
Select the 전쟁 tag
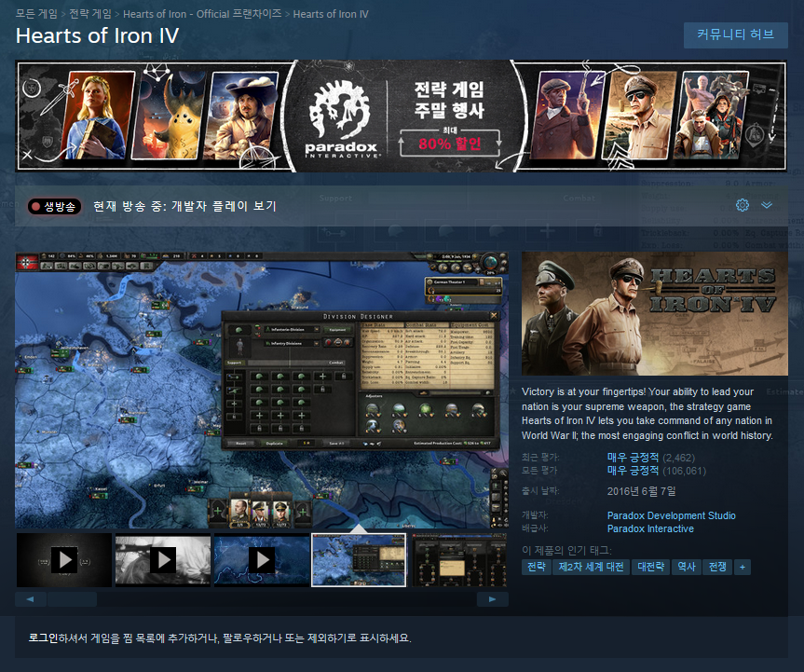coord(718,567)
